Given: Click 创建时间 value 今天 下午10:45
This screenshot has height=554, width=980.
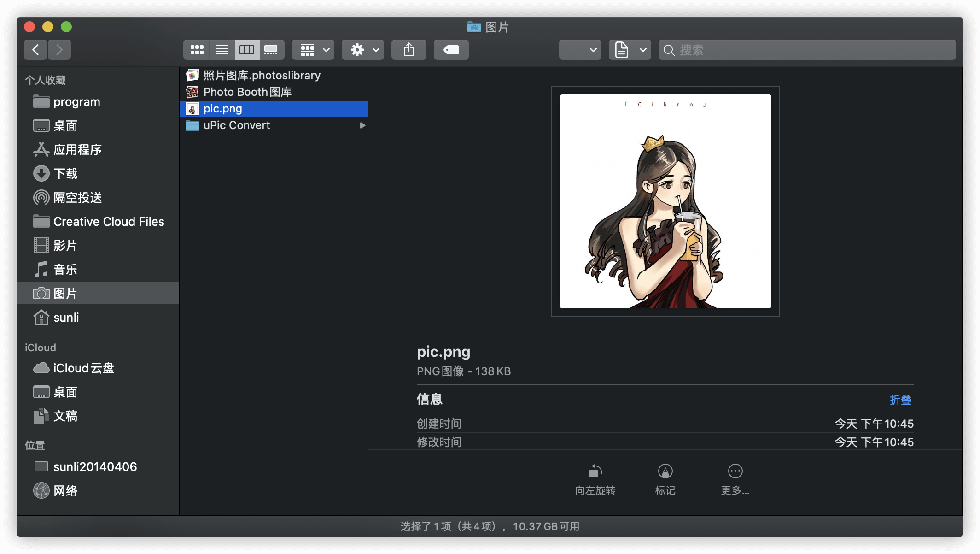Looking at the screenshot, I should click(x=874, y=424).
